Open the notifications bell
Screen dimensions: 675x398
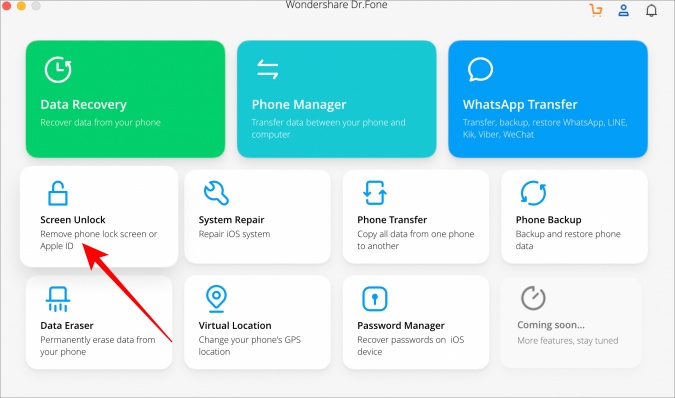[651, 10]
